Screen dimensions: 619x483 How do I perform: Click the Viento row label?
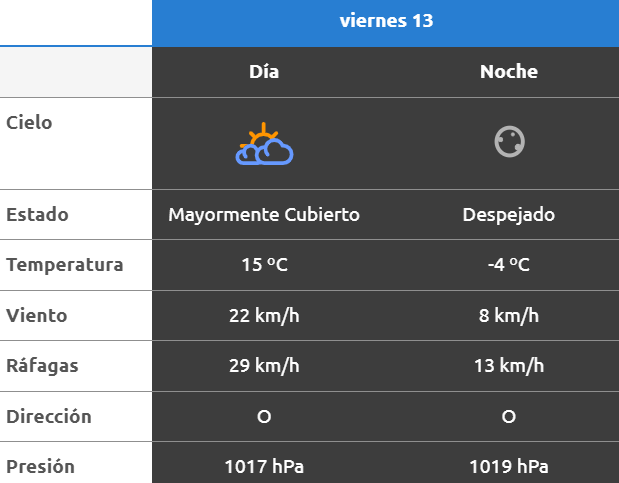point(37,316)
